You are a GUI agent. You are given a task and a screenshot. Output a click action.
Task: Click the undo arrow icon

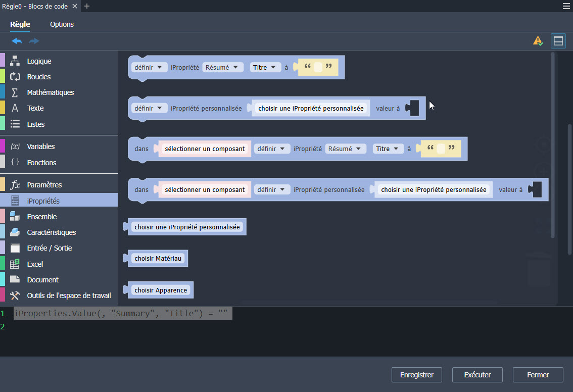17,41
